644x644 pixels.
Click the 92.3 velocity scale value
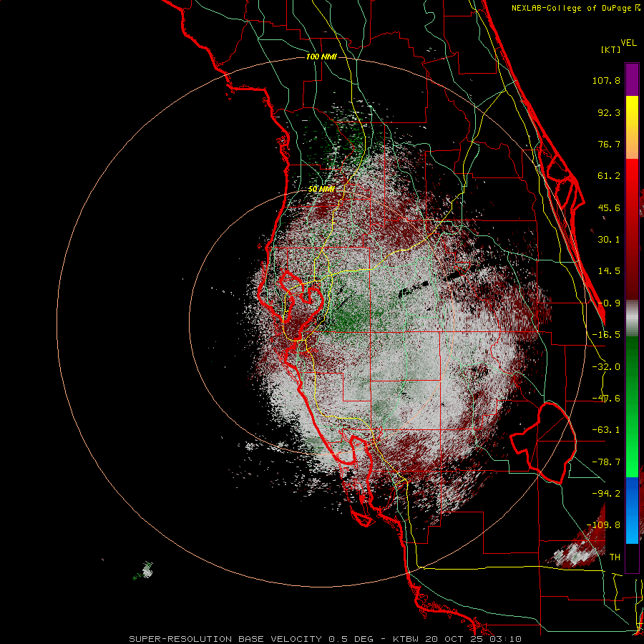609,112
